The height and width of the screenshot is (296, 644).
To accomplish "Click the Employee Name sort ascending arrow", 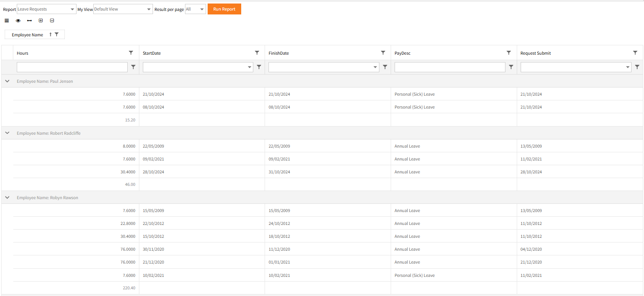I will point(50,35).
